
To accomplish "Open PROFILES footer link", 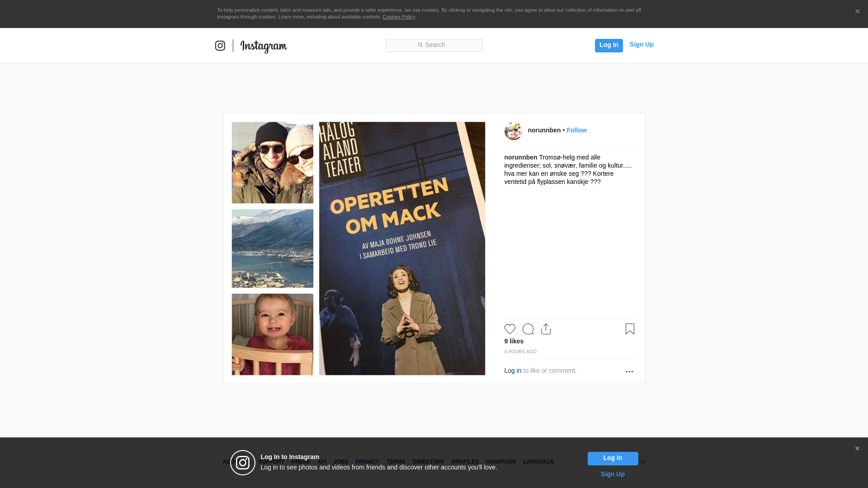I will click(x=465, y=462).
